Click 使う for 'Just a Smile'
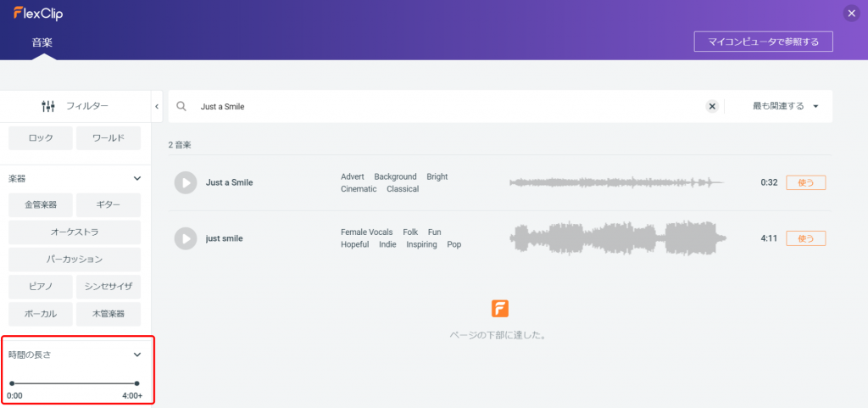The height and width of the screenshot is (408, 868). (x=805, y=182)
